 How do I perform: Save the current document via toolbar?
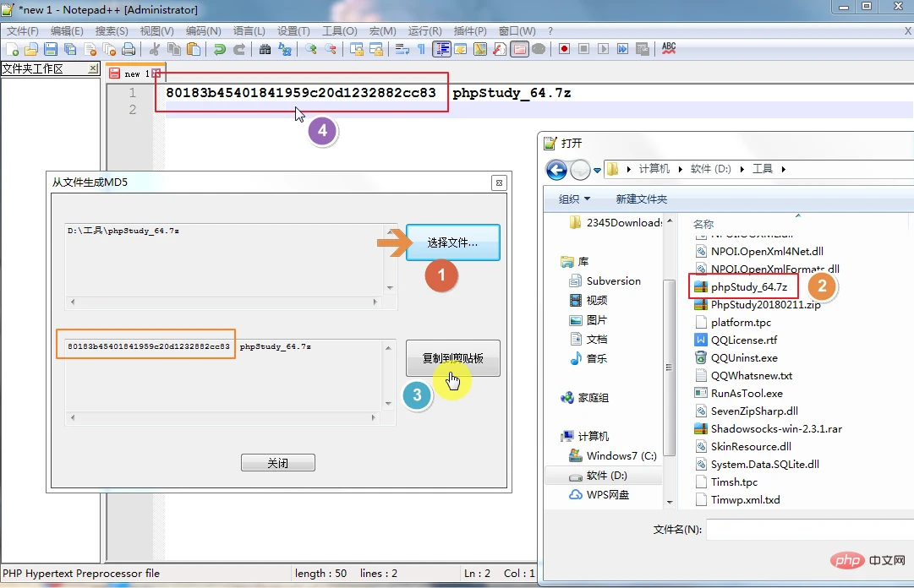[51, 49]
